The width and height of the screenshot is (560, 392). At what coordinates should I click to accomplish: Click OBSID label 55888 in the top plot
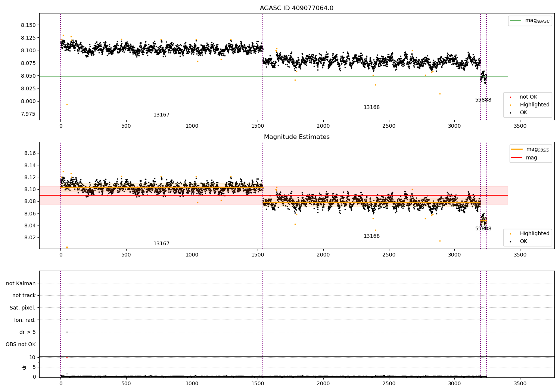coord(483,100)
